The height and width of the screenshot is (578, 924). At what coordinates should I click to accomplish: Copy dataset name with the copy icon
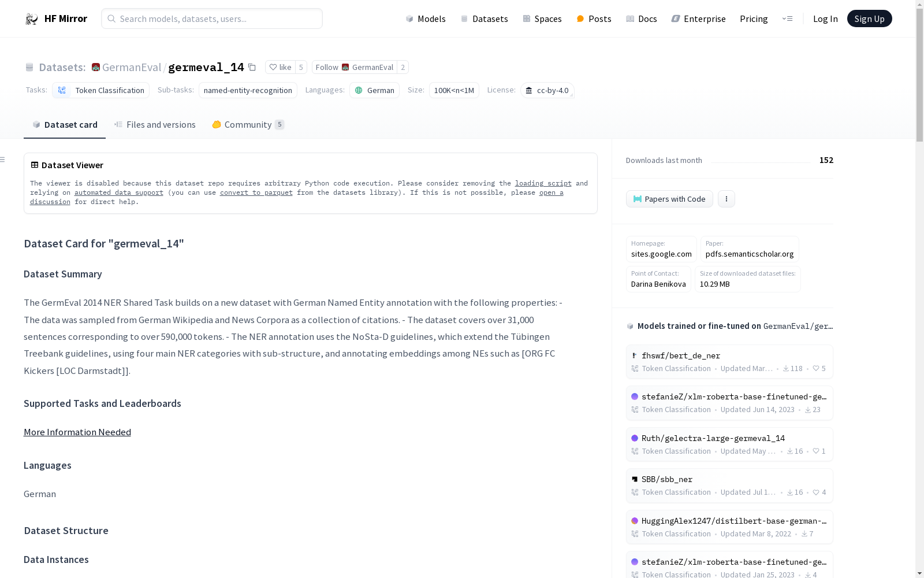tap(252, 67)
